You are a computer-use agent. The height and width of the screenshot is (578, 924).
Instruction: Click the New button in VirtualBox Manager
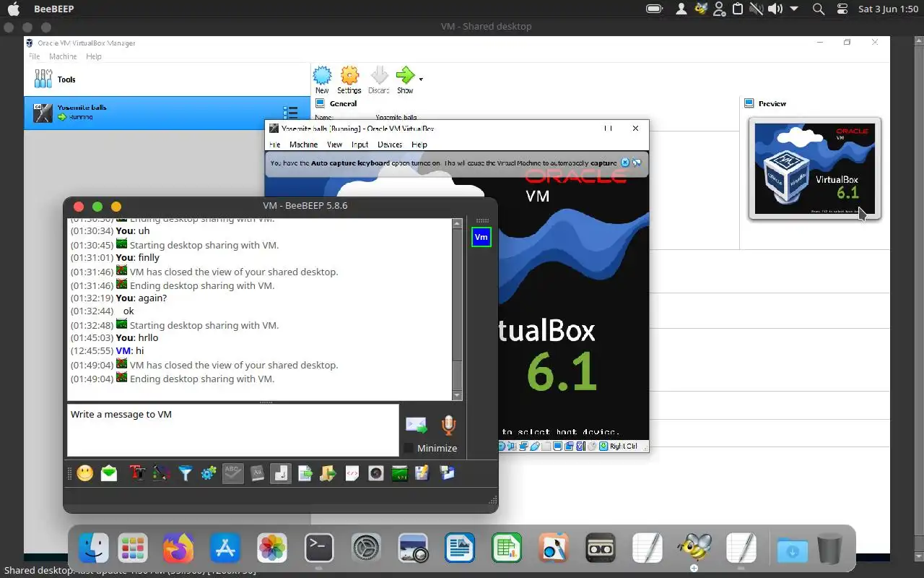click(322, 79)
